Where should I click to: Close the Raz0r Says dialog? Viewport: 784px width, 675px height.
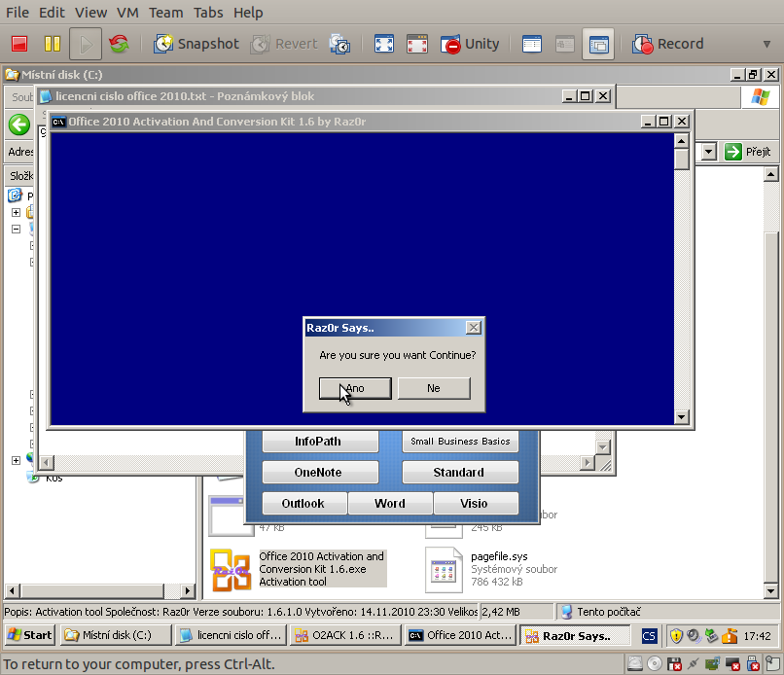click(473, 328)
